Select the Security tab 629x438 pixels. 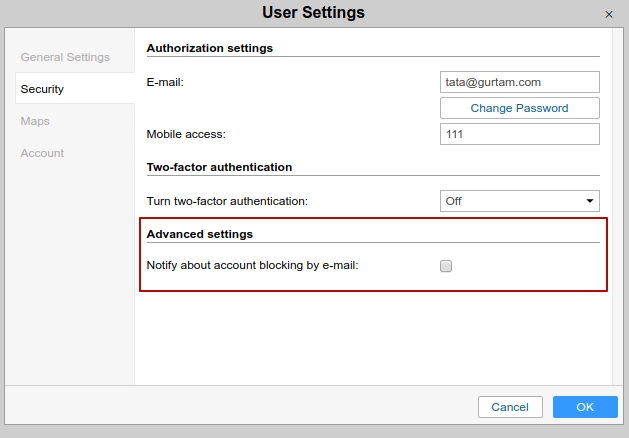[42, 89]
